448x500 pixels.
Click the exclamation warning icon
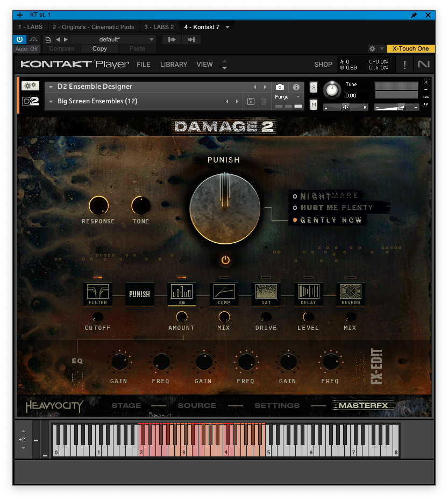[x=404, y=65]
